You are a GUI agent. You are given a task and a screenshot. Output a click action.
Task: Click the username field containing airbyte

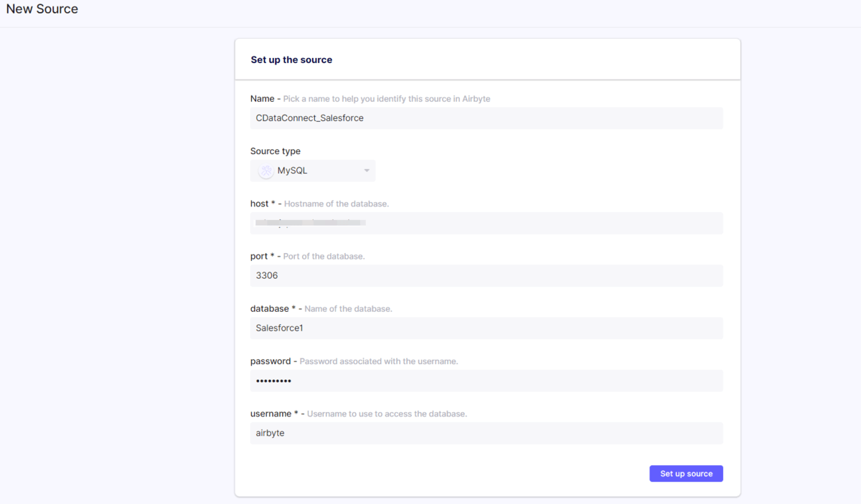(x=486, y=433)
